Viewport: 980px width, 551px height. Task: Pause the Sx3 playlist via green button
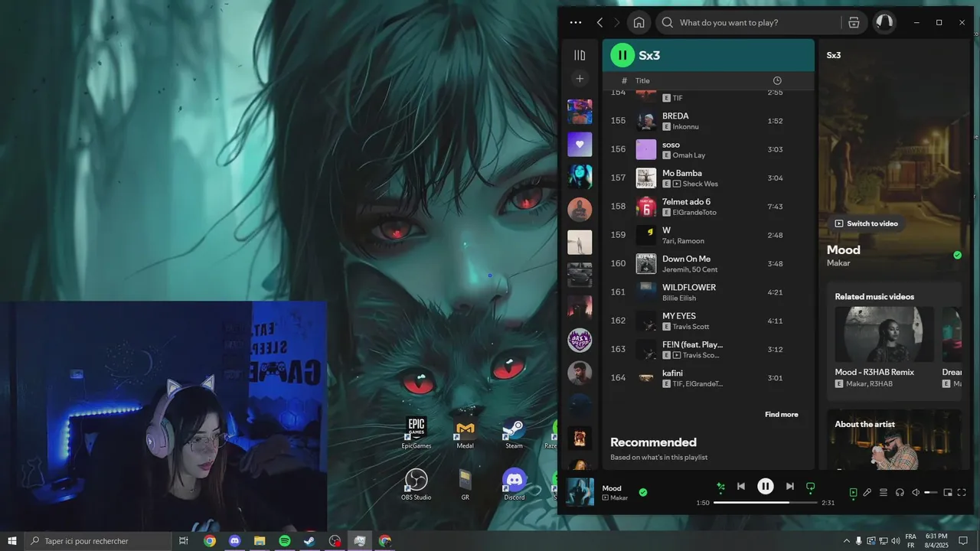[x=622, y=55]
